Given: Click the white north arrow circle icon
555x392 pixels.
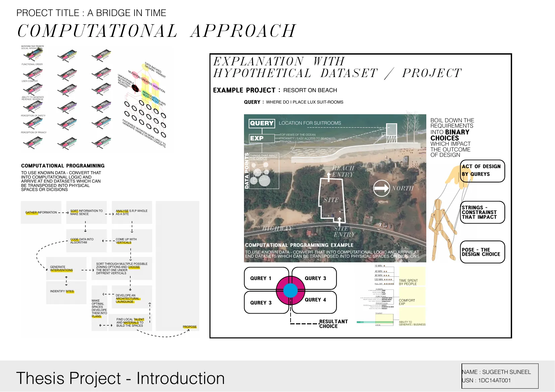Looking at the screenshot, I should [x=381, y=188].
